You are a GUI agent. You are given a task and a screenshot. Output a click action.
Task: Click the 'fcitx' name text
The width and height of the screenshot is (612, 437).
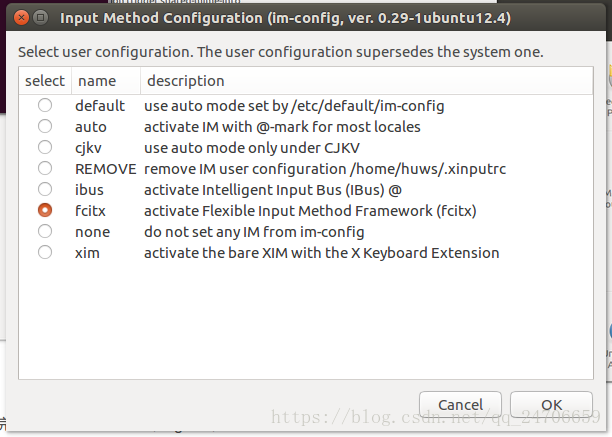click(x=90, y=211)
